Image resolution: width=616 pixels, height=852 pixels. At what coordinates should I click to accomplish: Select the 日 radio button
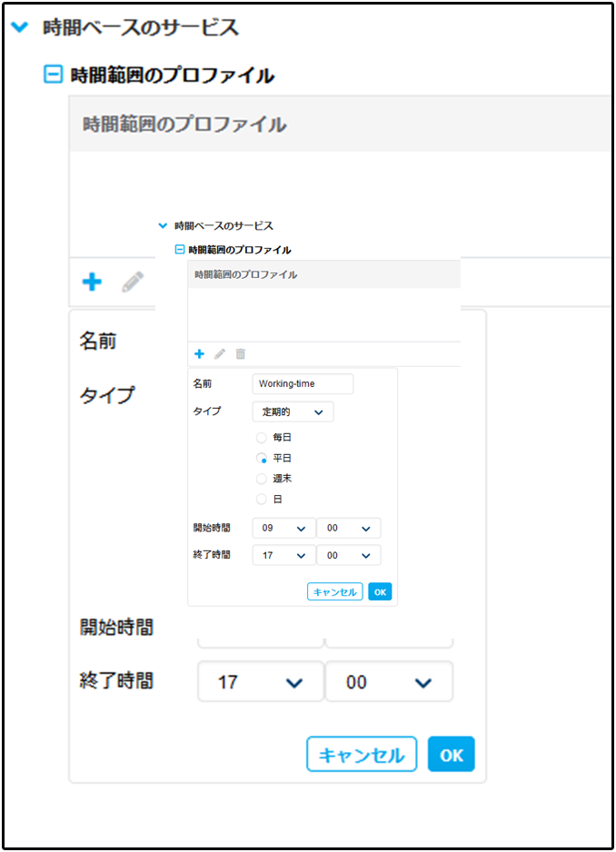(x=262, y=500)
